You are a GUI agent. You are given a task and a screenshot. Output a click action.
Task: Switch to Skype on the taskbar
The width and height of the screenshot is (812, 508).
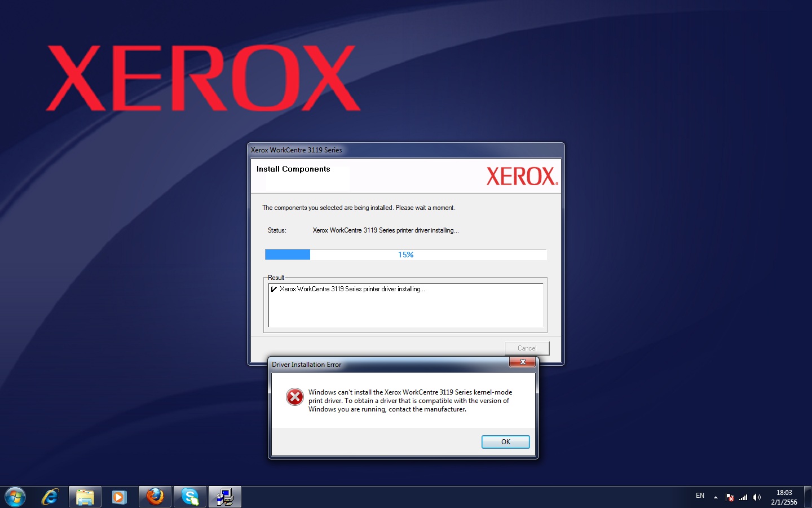(x=190, y=497)
